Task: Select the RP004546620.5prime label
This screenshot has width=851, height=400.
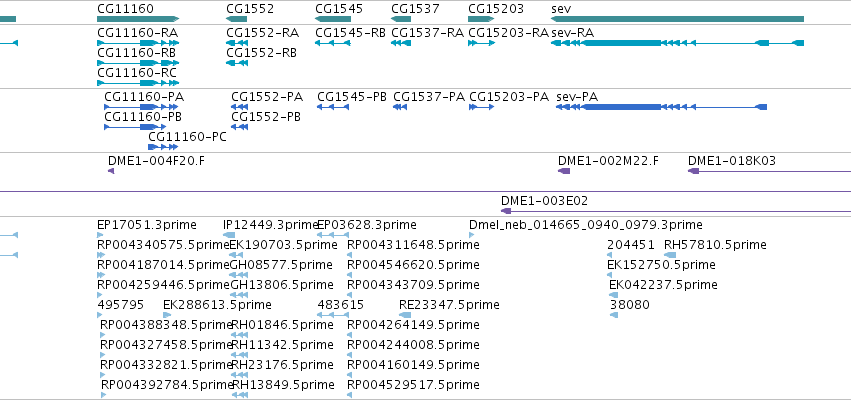Action: point(414,265)
